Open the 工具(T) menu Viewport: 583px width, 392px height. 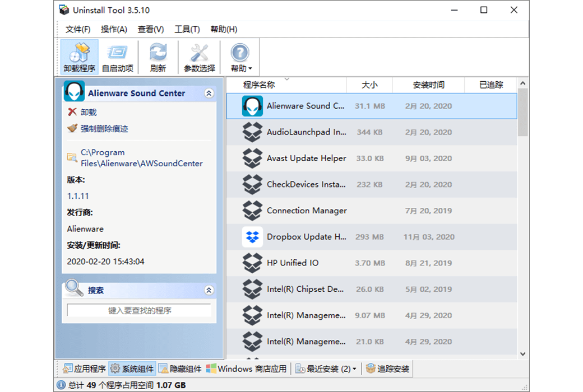[x=187, y=29]
